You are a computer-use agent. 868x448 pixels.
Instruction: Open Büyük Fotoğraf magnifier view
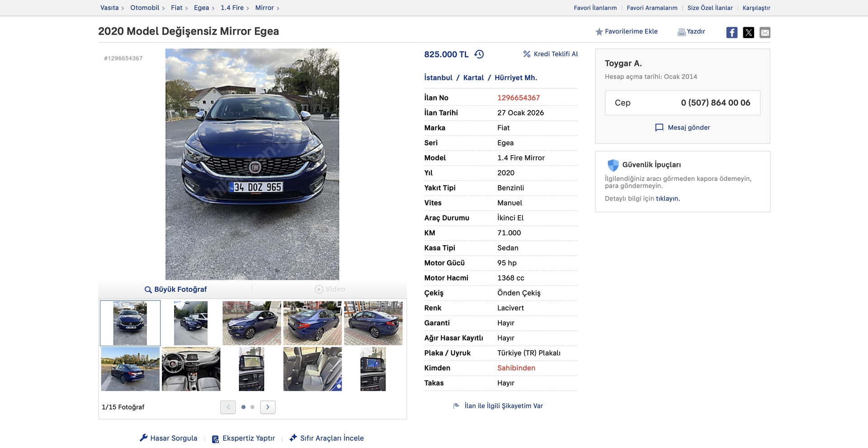(175, 290)
